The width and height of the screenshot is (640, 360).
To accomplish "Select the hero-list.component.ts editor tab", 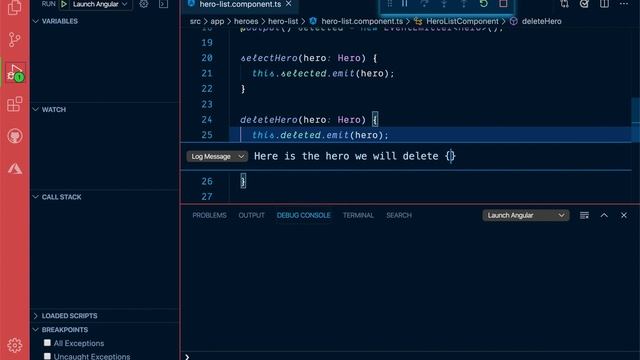I will (241, 4).
